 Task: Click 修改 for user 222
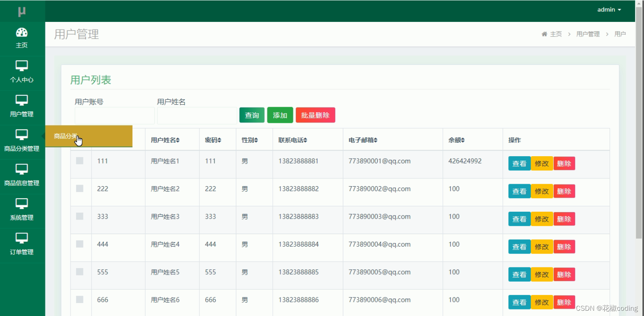click(x=542, y=191)
